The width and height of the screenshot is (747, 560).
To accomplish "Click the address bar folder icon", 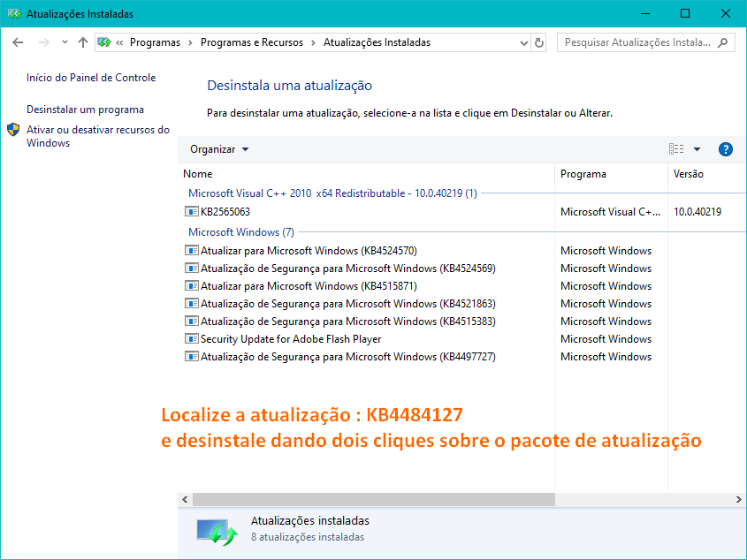I will tap(104, 42).
